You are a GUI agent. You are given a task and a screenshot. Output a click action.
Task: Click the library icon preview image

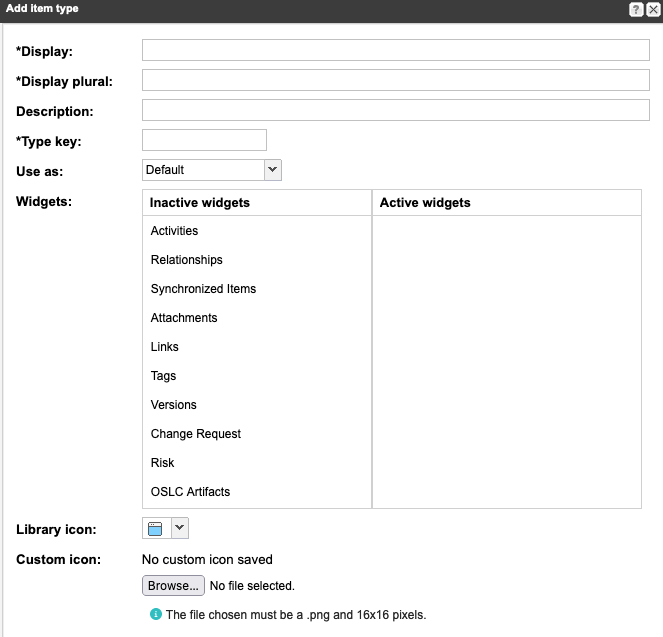click(155, 528)
